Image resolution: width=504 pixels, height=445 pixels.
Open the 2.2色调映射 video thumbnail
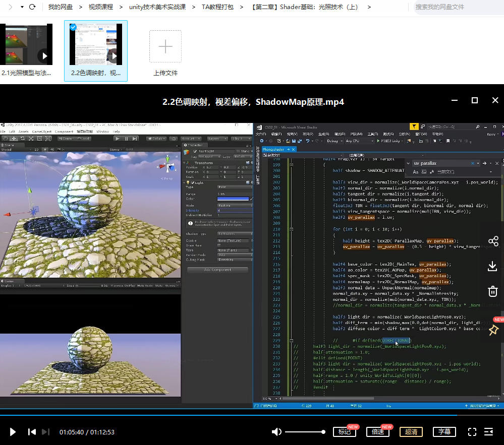pyautogui.click(x=96, y=44)
